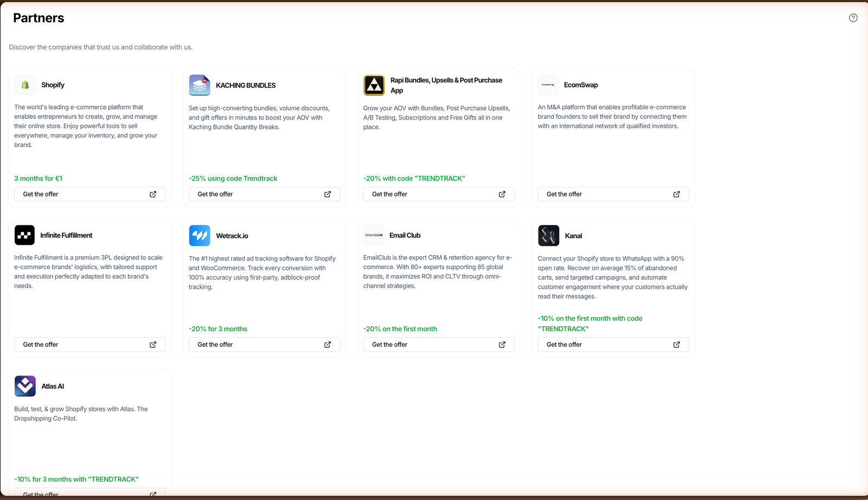The height and width of the screenshot is (500, 868).
Task: Get the offer from Kanal
Action: click(x=614, y=345)
